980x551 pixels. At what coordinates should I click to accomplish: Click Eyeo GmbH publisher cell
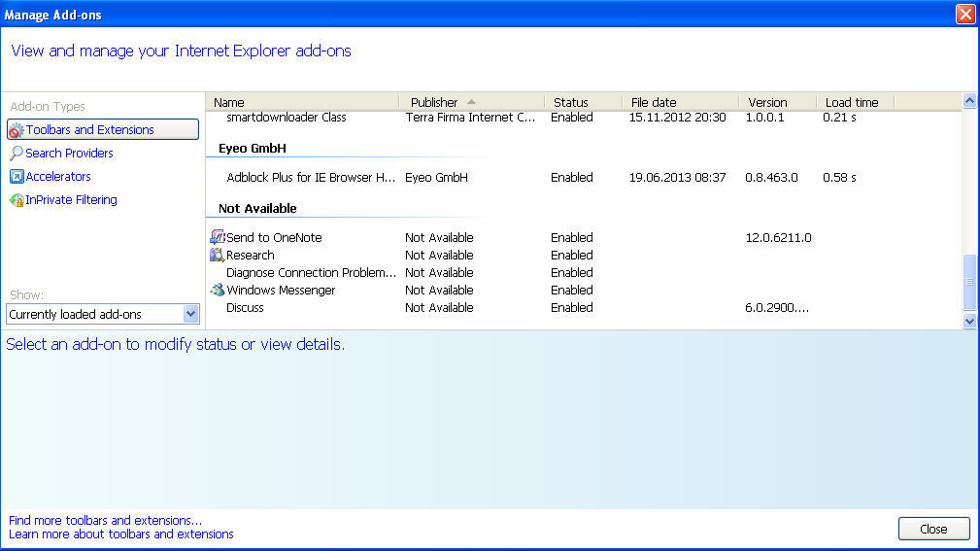(436, 177)
